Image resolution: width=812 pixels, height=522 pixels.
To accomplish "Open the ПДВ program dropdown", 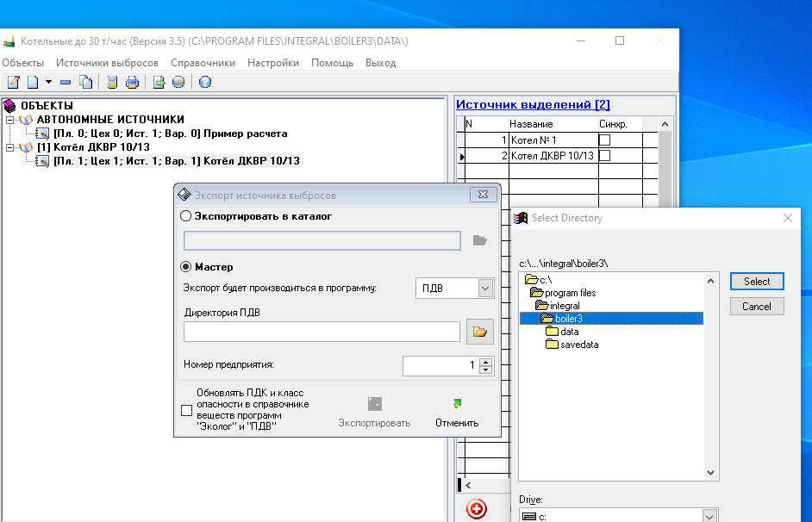I will tap(485, 289).
